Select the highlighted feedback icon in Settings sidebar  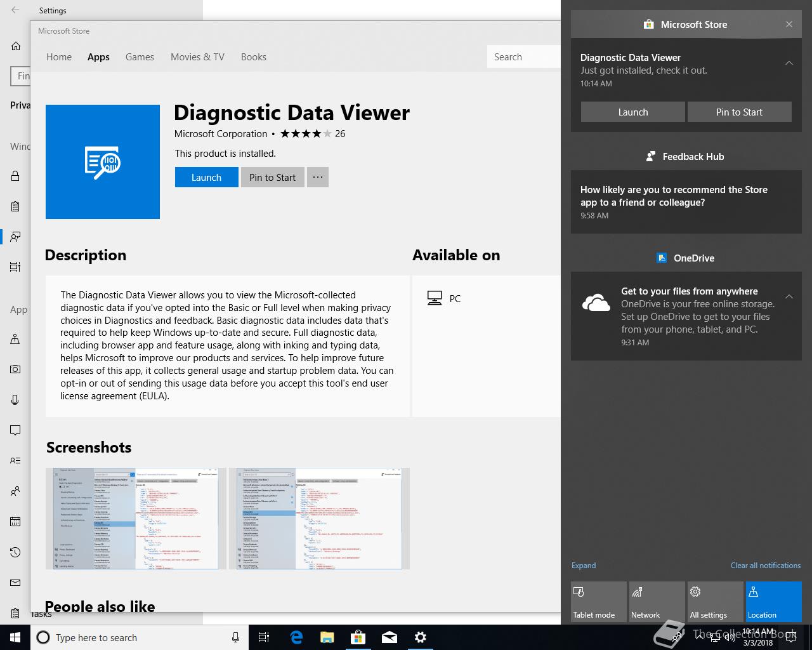(x=15, y=237)
